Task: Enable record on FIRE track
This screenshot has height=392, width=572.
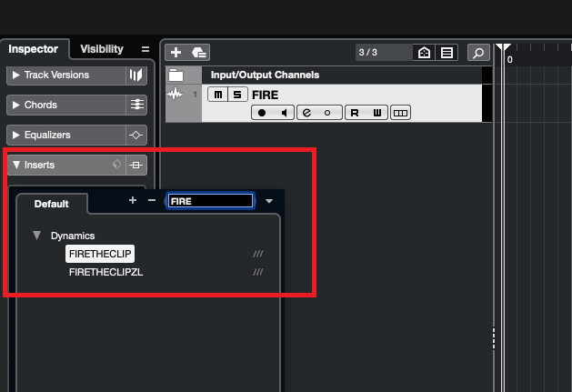Action: pos(262,113)
